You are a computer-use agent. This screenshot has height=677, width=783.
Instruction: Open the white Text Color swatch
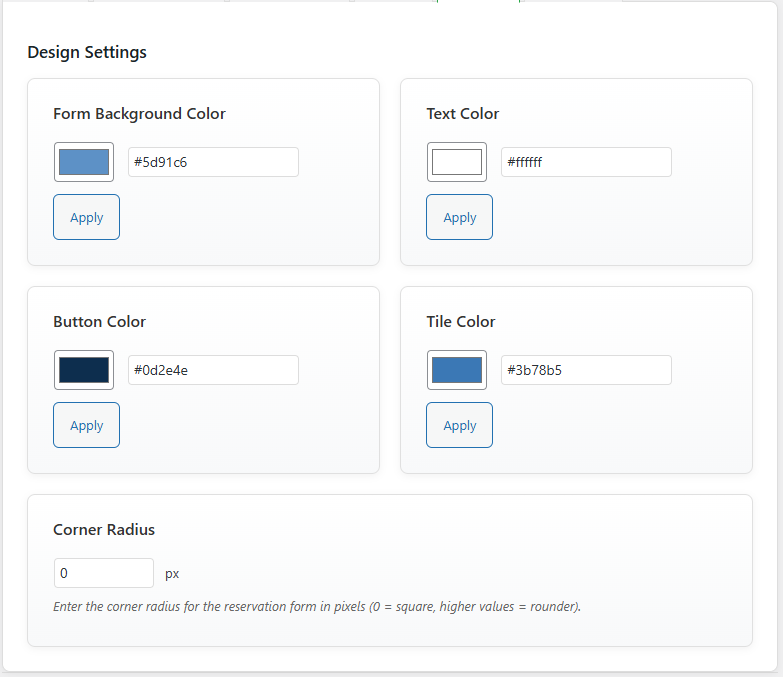456,162
